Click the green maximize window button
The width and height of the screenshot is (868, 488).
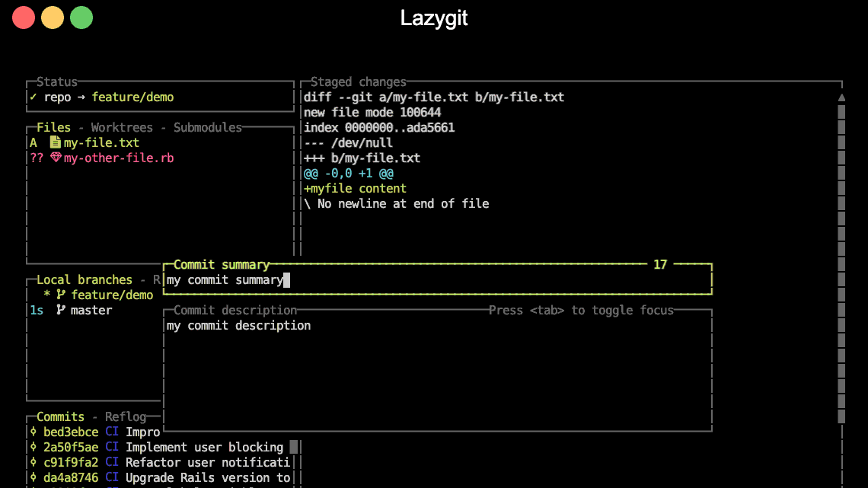(81, 18)
